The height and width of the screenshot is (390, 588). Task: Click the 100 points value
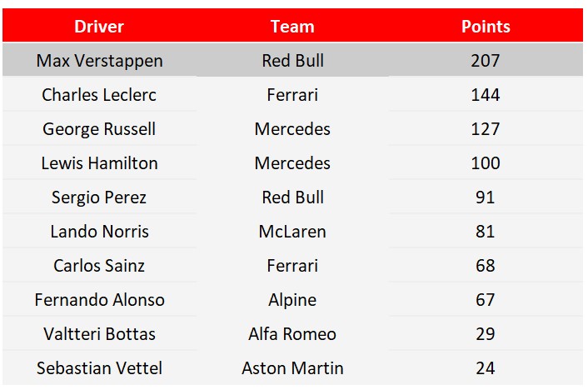tap(486, 162)
